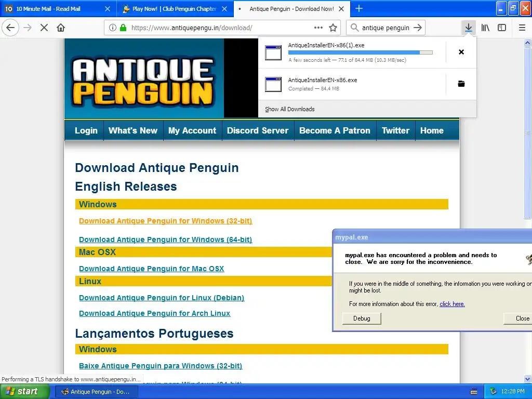Submit search with the go arrow
This screenshot has height=399, width=532.
(x=418, y=28)
